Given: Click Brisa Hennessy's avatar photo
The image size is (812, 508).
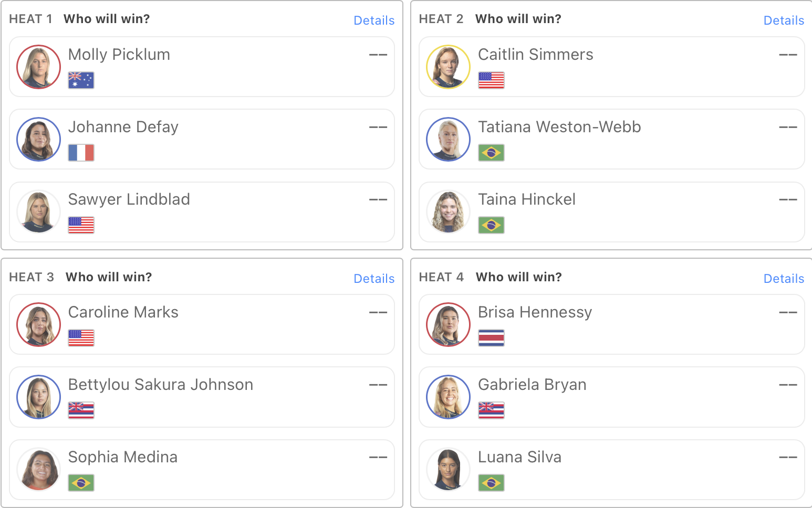Looking at the screenshot, I should click(x=448, y=325).
